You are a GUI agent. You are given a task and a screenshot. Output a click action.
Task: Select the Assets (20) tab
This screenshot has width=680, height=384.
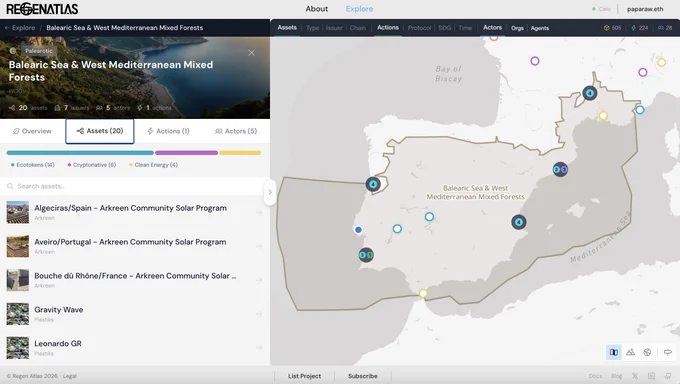[x=100, y=131]
